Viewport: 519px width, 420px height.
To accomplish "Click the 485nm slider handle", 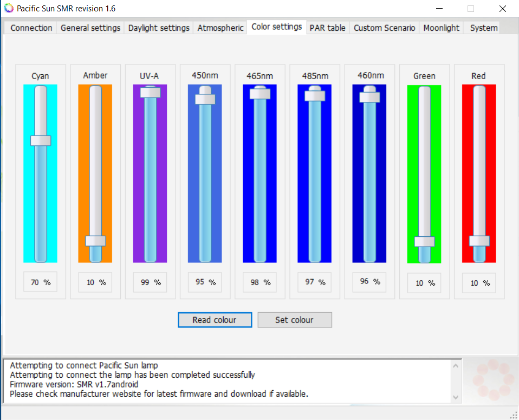I will pos(315,96).
